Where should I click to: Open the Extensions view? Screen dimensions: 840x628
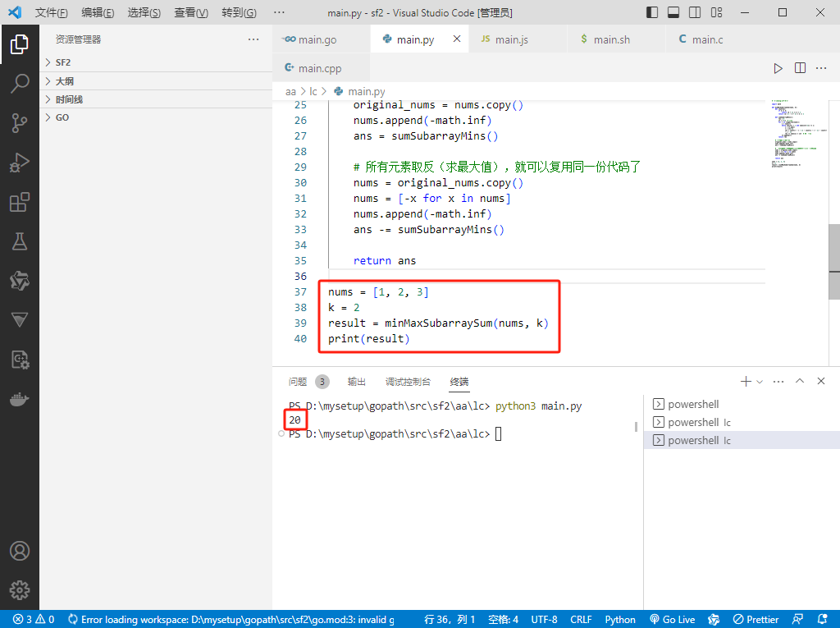[x=20, y=202]
